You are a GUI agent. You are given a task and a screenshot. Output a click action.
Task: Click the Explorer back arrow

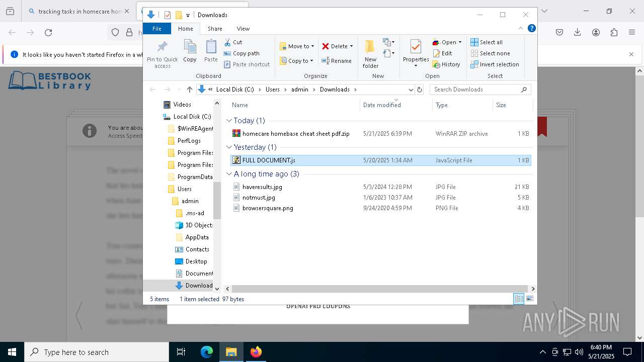point(152,89)
